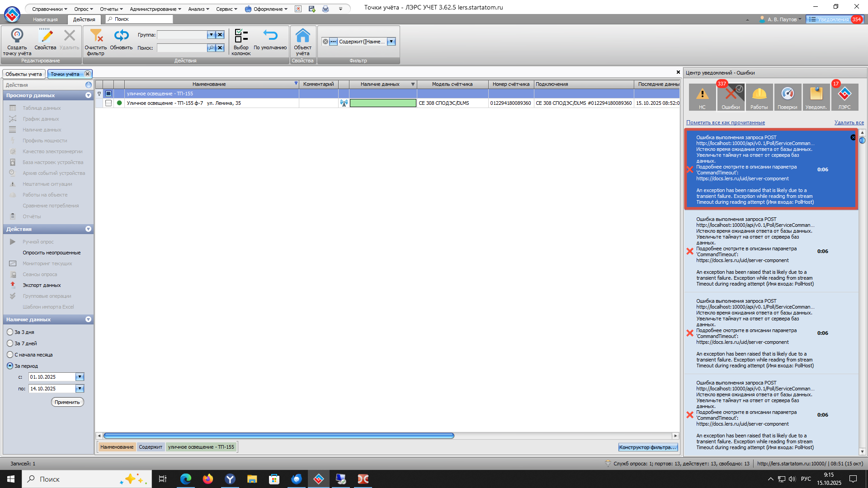Switch to the Объекты учета tab
The image size is (868, 488).
24,74
